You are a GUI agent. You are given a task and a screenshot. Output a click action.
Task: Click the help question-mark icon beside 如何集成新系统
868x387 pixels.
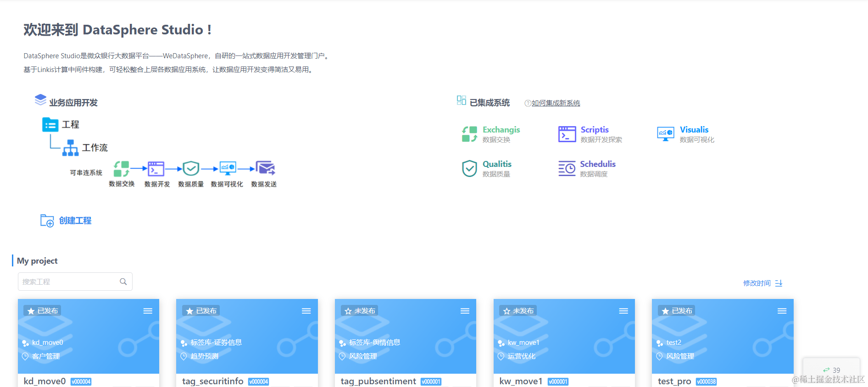coord(528,103)
